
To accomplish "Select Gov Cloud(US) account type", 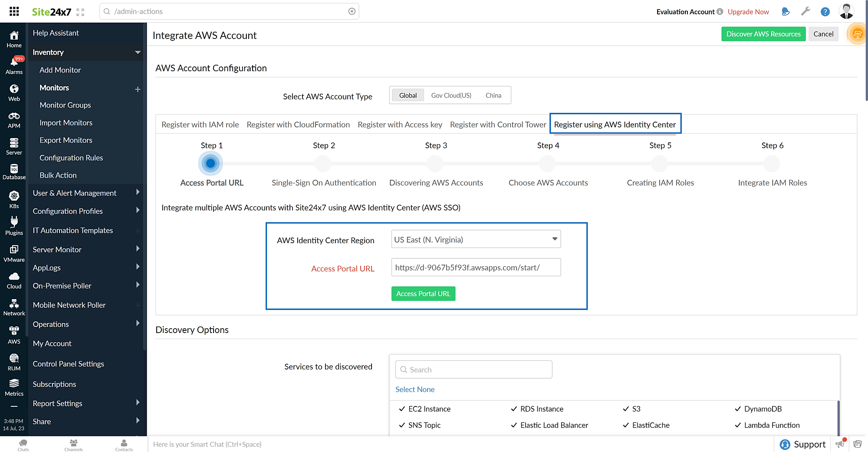I will pos(451,96).
